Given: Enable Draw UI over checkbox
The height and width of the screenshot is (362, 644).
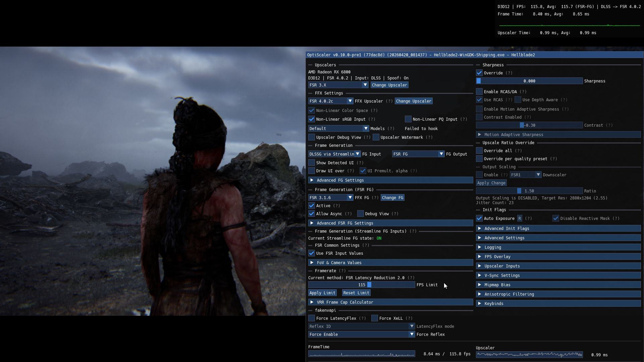Looking at the screenshot, I should click(312, 171).
